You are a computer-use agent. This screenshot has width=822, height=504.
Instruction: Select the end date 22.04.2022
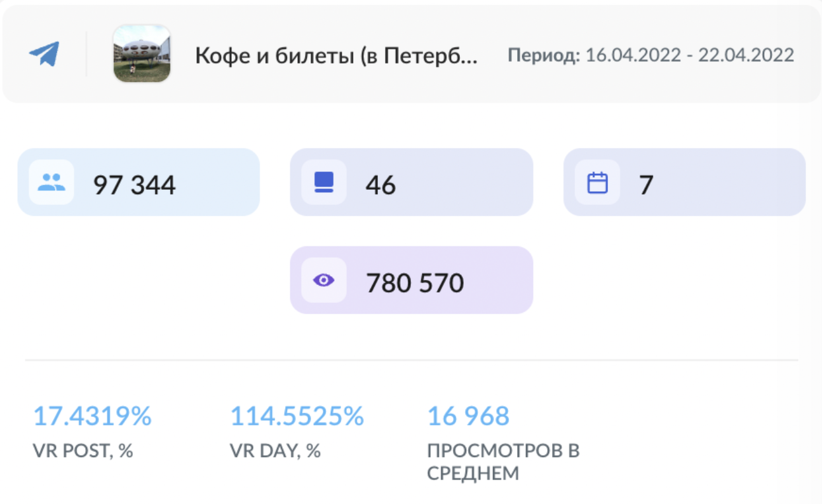746,55
